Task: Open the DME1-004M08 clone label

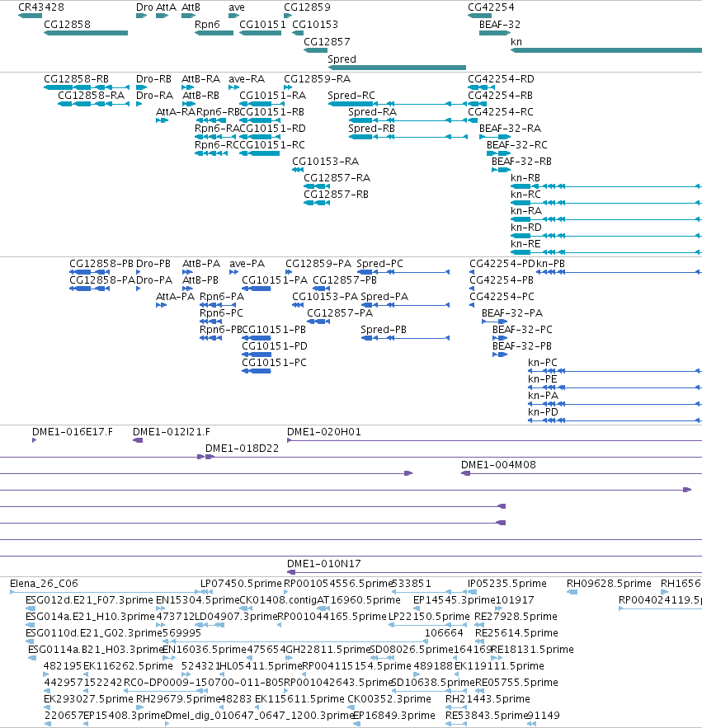Action: coord(498,465)
